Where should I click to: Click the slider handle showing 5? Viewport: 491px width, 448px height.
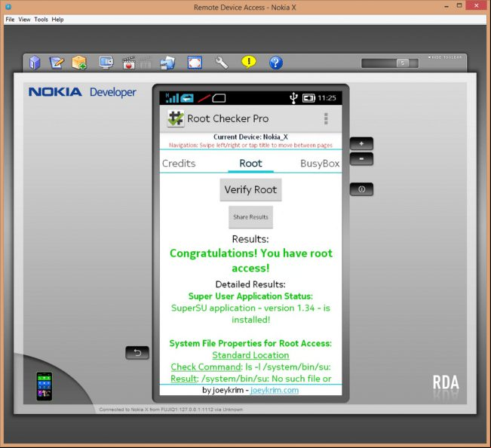click(403, 63)
